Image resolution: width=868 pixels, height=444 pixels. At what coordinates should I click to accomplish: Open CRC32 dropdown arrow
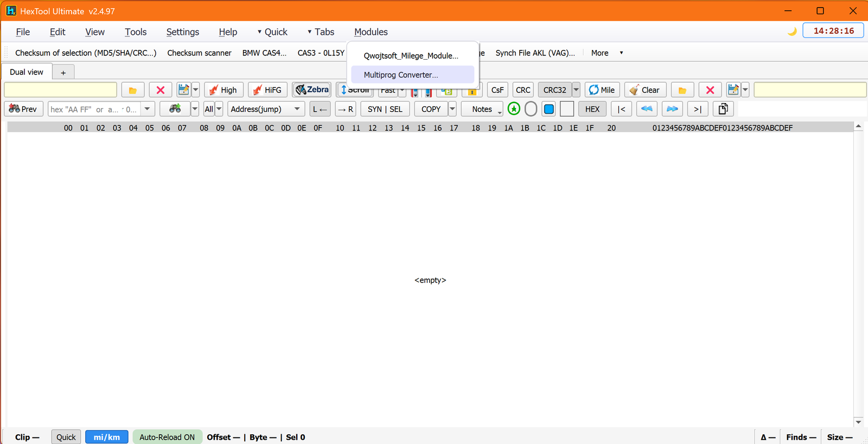coord(576,90)
